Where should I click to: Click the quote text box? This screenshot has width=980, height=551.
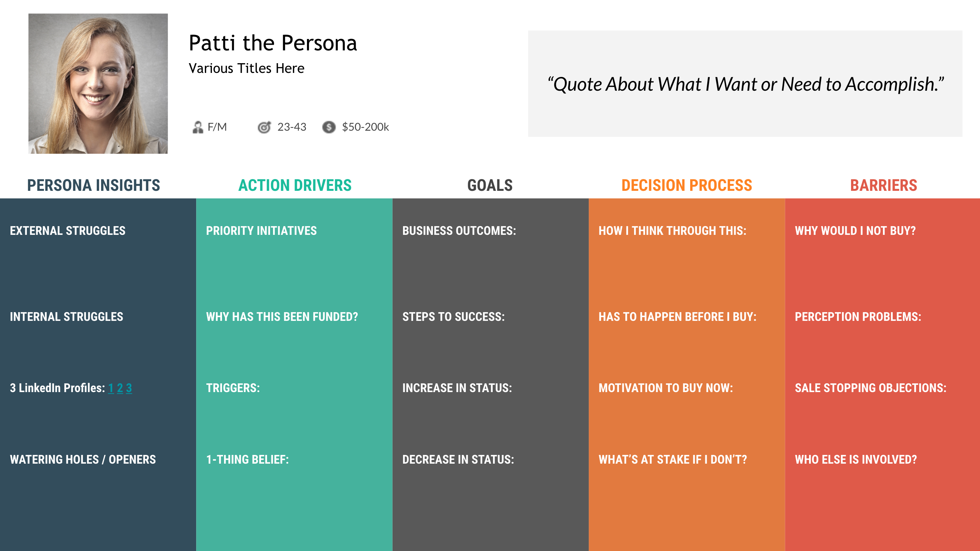[745, 84]
